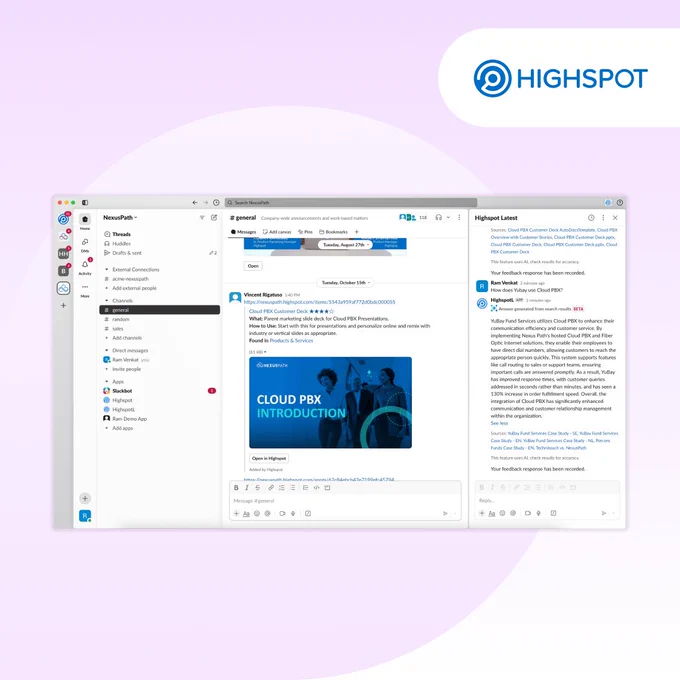Switch to the HH workspace
Screen dimensions: 680x680
point(63,254)
